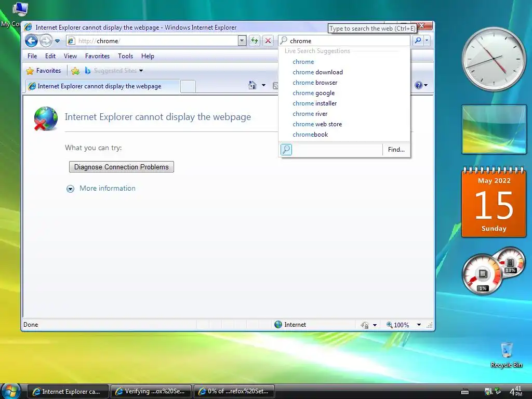Viewport: 532px width, 399px height.
Task: Select the 'chrome browser' suggestion
Action: click(x=315, y=83)
